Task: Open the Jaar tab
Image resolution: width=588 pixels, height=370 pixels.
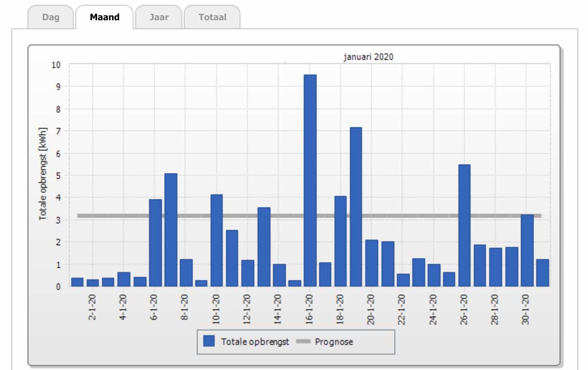Action: click(159, 17)
